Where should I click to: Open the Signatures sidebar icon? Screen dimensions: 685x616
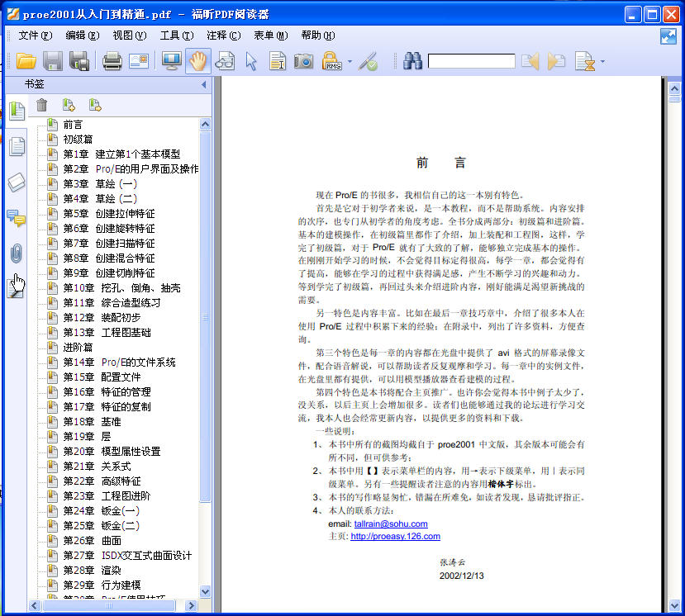[x=16, y=288]
